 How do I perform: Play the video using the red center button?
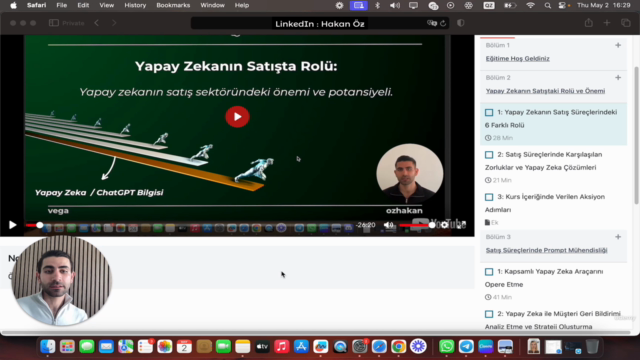click(237, 117)
